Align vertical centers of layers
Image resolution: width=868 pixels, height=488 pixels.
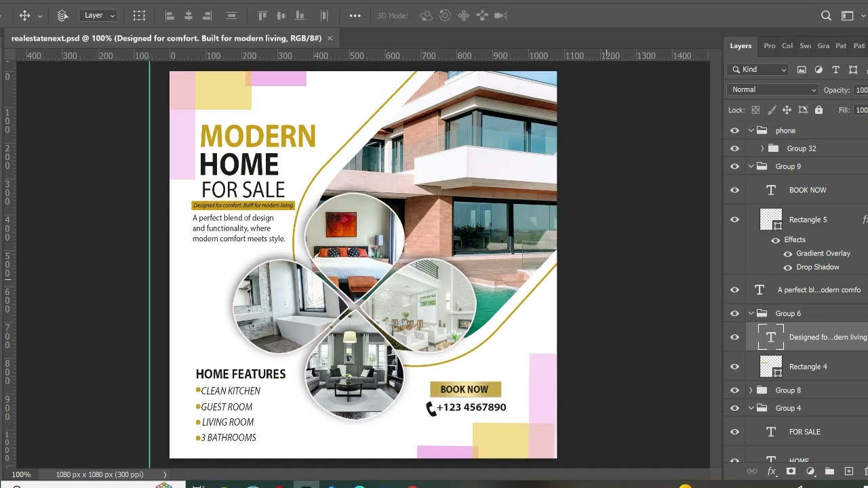(x=280, y=15)
